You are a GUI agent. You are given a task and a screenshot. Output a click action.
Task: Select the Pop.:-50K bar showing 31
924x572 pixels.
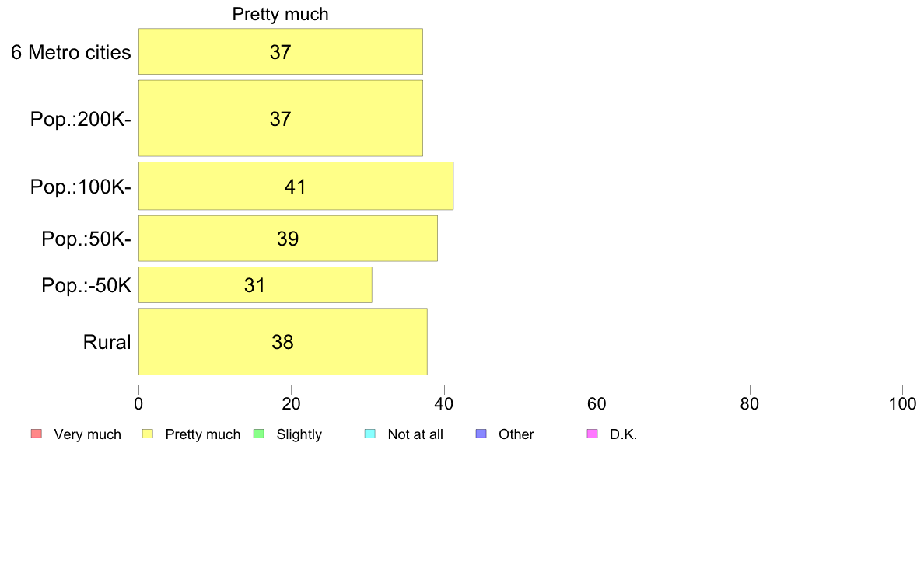pos(255,285)
